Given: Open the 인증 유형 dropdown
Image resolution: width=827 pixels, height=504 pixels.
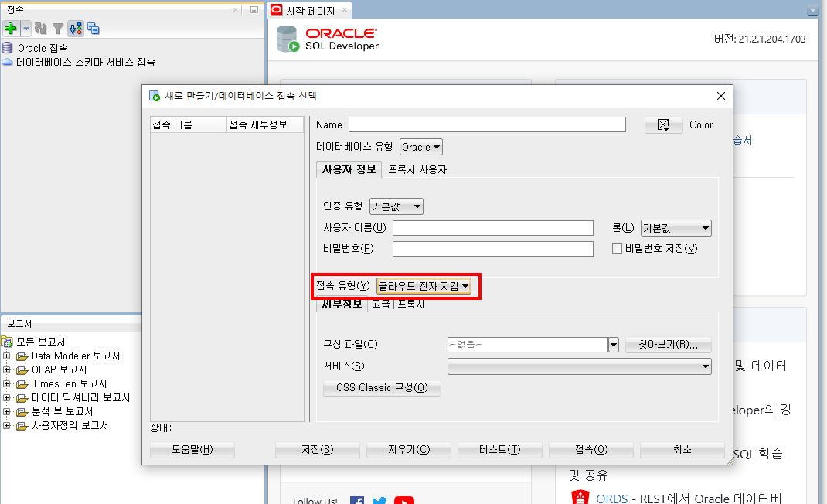Looking at the screenshot, I should click(x=396, y=206).
